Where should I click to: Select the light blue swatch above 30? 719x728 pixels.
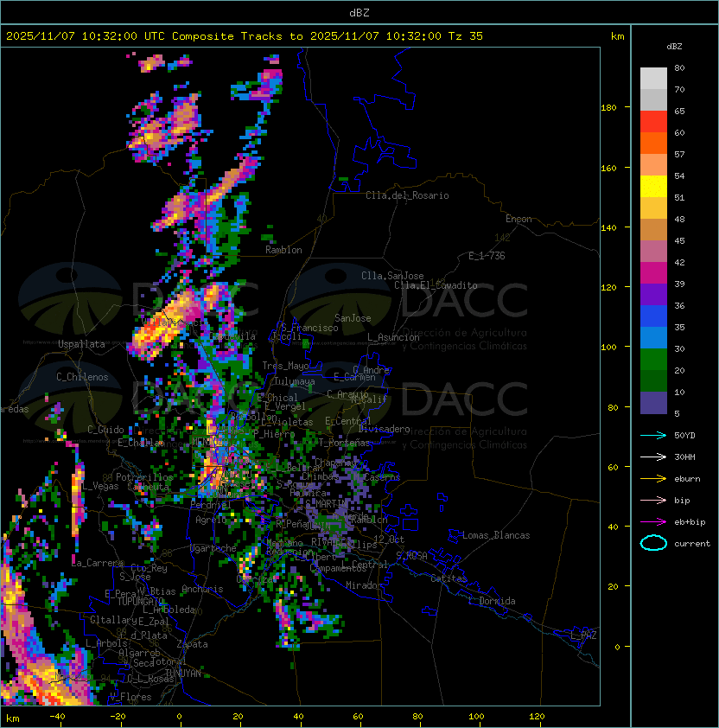tap(653, 338)
